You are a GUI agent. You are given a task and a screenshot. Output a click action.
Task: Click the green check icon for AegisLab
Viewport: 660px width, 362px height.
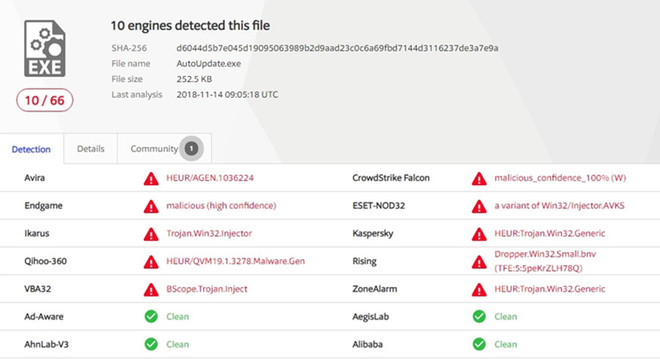point(479,317)
